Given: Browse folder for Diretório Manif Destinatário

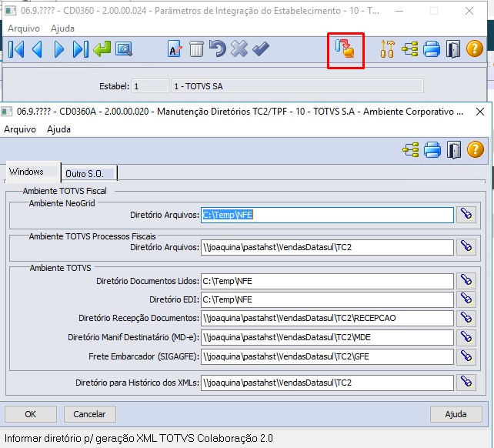Looking at the screenshot, I should coord(466,337).
